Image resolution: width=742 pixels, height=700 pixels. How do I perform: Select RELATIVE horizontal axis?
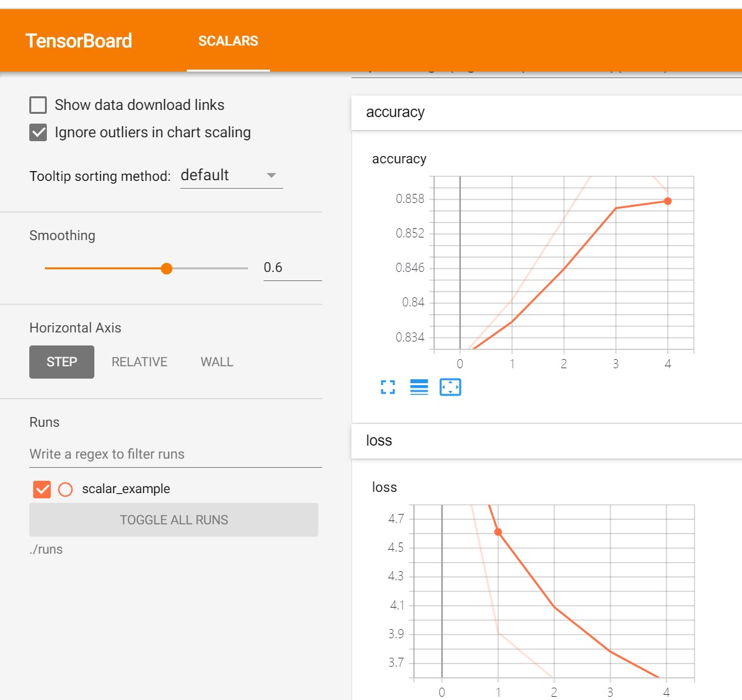[x=139, y=362]
